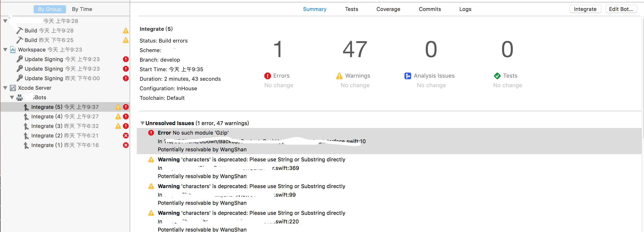Select Integrate (3) 昨天 下午6:32
This screenshot has height=232, width=644.
pos(65,126)
